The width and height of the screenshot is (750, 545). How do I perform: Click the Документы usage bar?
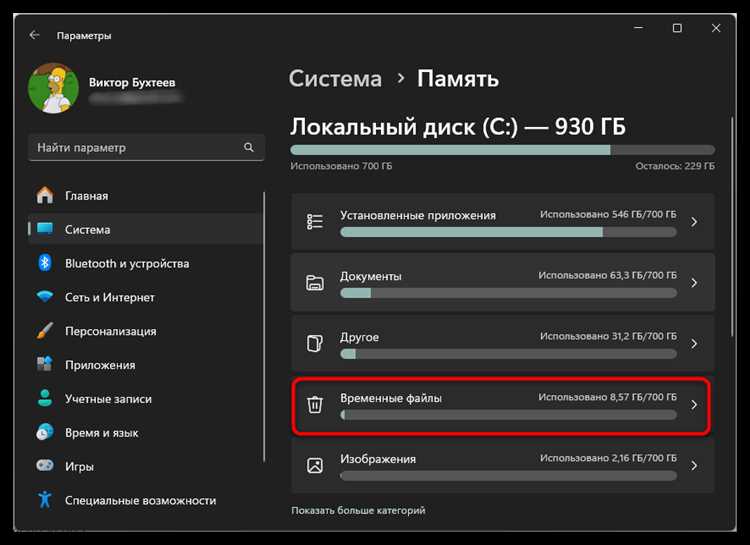pyautogui.click(x=508, y=293)
